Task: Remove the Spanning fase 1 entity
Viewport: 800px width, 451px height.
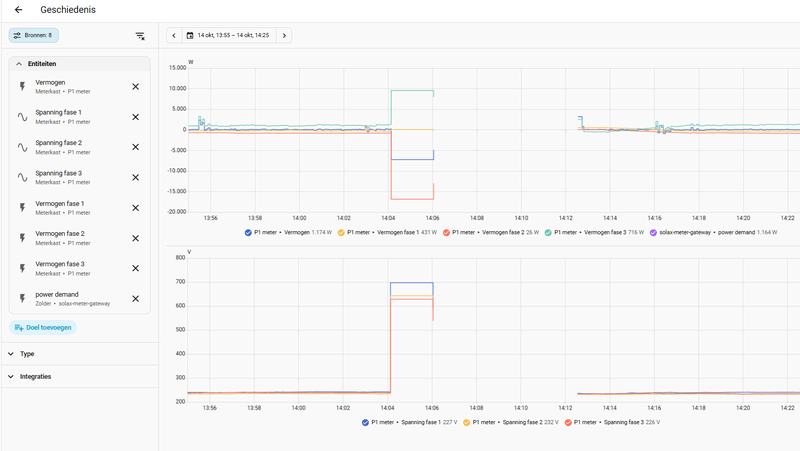Action: pyautogui.click(x=136, y=117)
